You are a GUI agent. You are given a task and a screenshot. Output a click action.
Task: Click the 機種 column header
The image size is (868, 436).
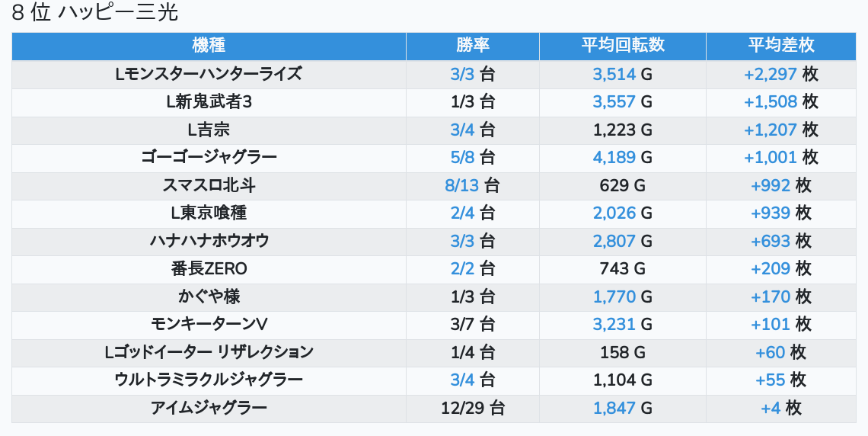[209, 46]
